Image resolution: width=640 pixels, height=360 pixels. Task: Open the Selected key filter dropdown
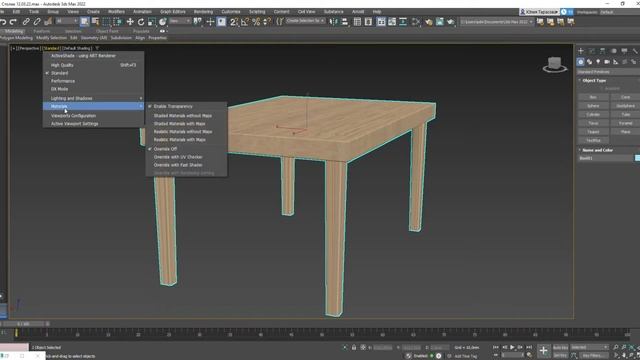tap(589, 347)
